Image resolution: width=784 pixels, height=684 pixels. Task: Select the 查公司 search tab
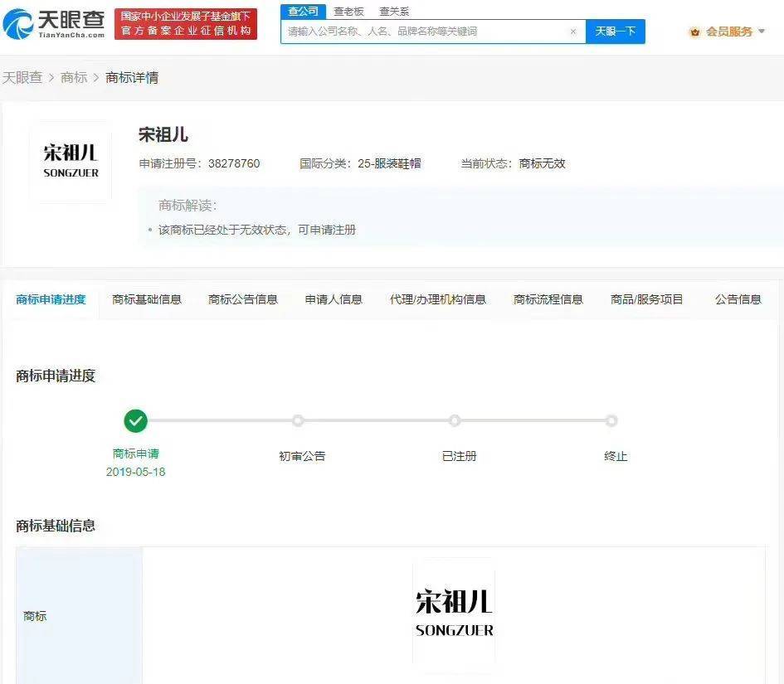(303, 11)
